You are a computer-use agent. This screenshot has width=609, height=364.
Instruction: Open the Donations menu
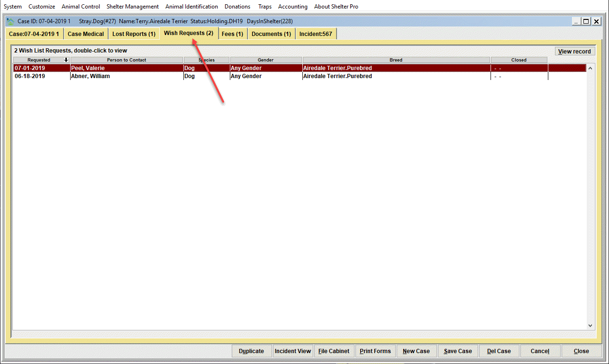pyautogui.click(x=237, y=7)
